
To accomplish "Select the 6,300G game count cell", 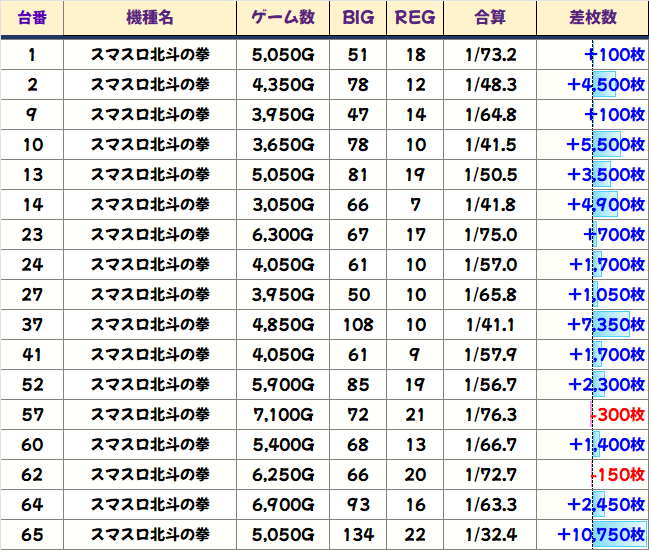I will coord(284,235).
